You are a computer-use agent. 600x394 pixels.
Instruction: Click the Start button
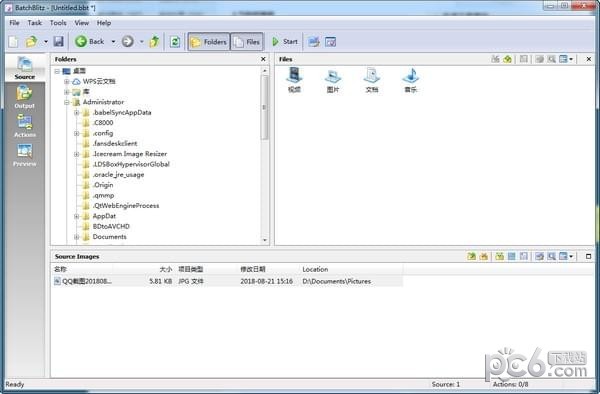(x=285, y=42)
